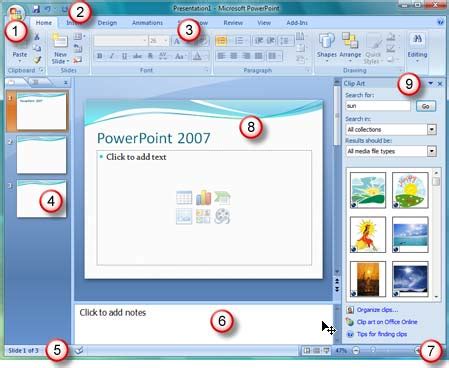
Task: Click the Delete slide icon
Action: pos(78,60)
